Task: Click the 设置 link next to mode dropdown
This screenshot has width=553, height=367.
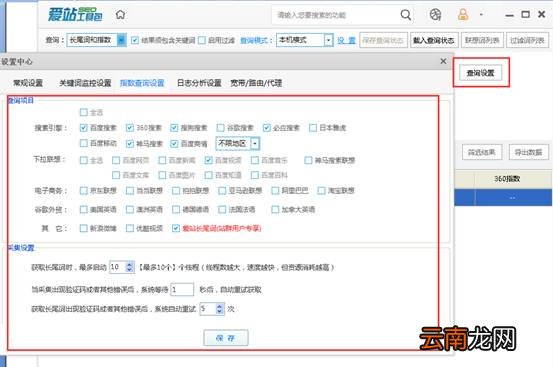Action: click(346, 41)
